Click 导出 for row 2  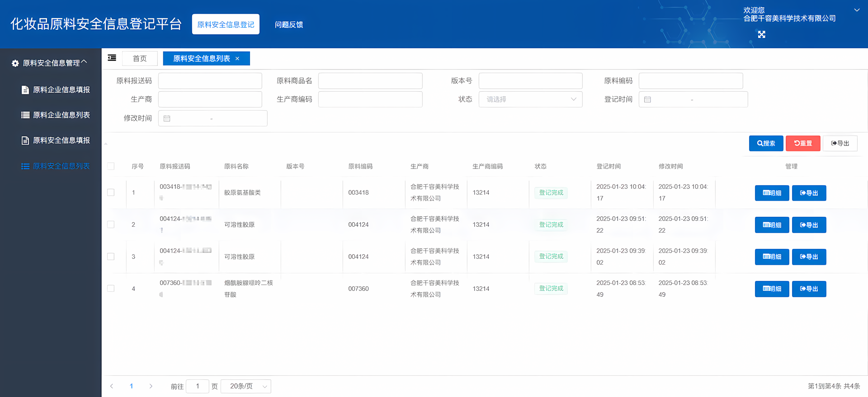click(x=809, y=225)
